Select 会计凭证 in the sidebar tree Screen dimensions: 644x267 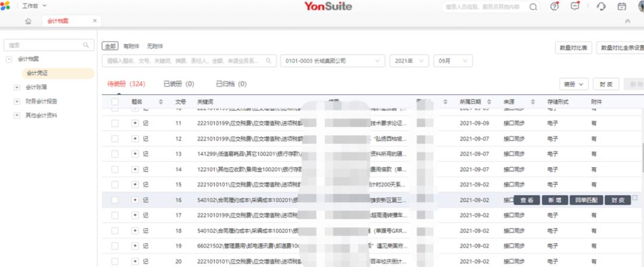click(x=58, y=73)
